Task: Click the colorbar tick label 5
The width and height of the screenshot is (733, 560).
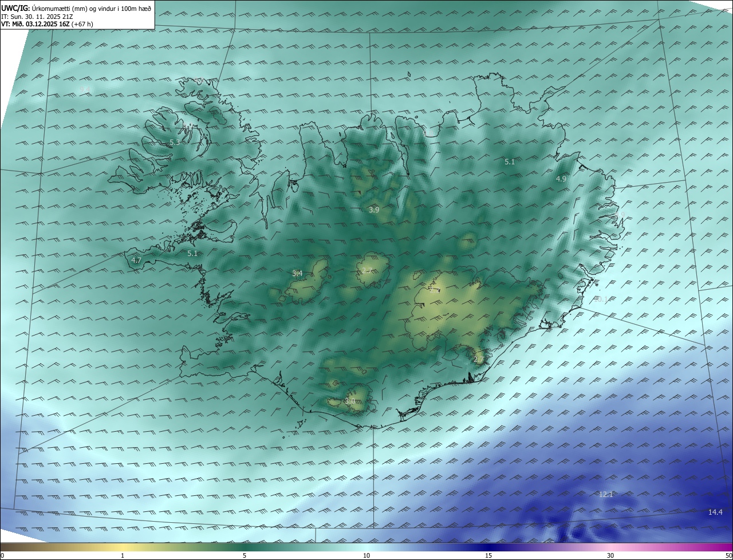Action: click(245, 555)
